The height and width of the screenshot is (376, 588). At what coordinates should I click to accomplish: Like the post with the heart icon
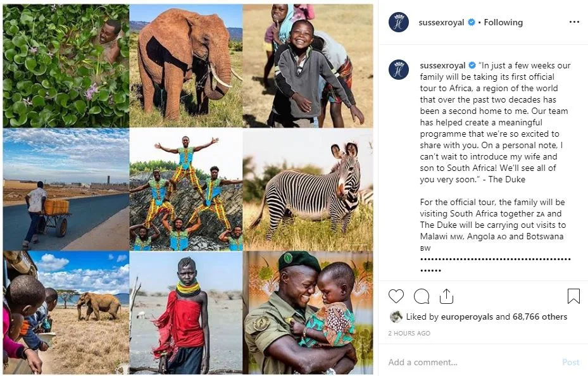[396, 296]
